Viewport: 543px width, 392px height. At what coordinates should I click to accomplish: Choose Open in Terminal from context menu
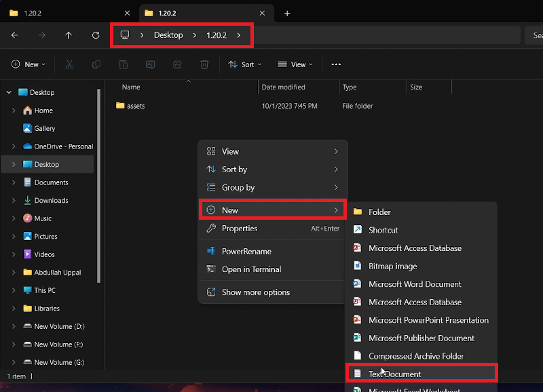pyautogui.click(x=251, y=269)
